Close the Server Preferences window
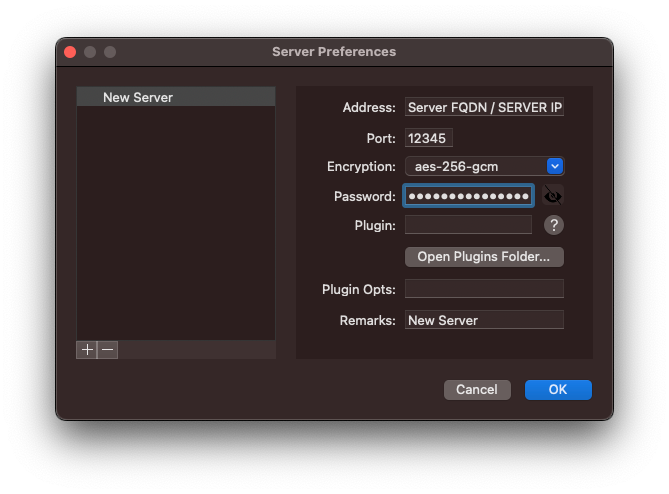This screenshot has height=494, width=669. [x=70, y=52]
